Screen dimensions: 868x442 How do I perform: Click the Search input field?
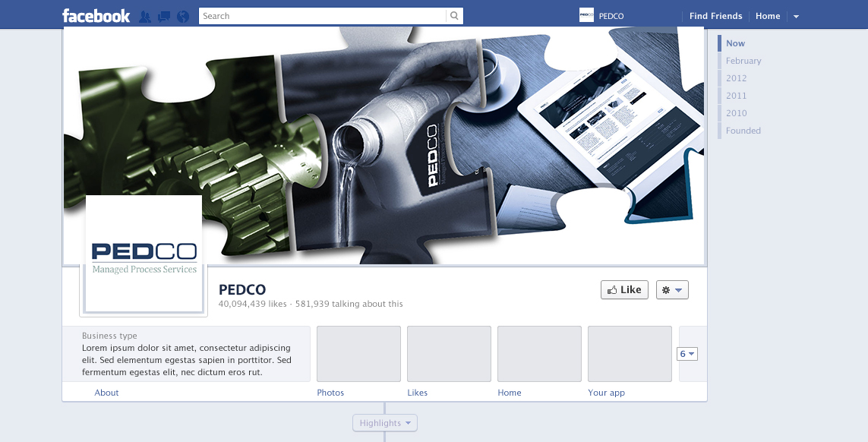323,16
